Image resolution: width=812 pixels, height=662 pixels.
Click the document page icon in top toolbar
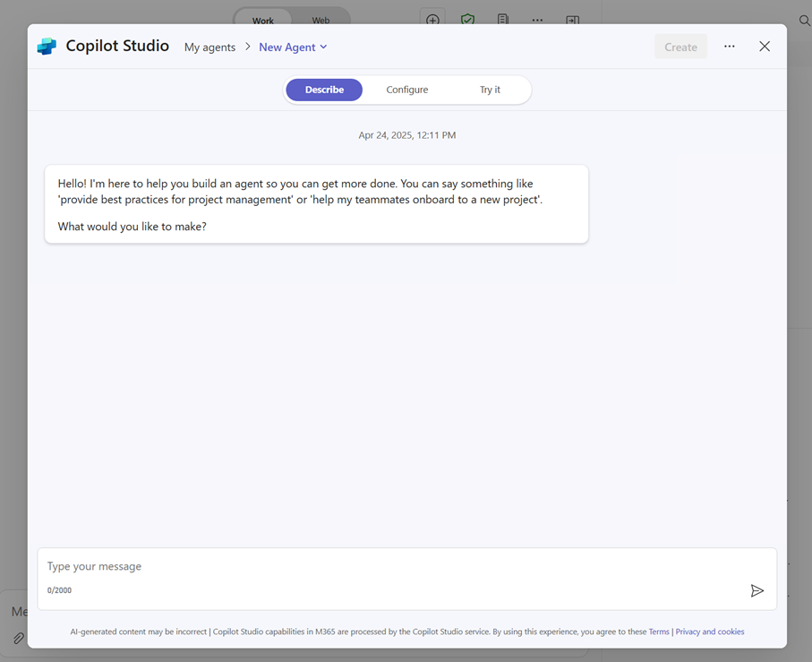point(503,20)
